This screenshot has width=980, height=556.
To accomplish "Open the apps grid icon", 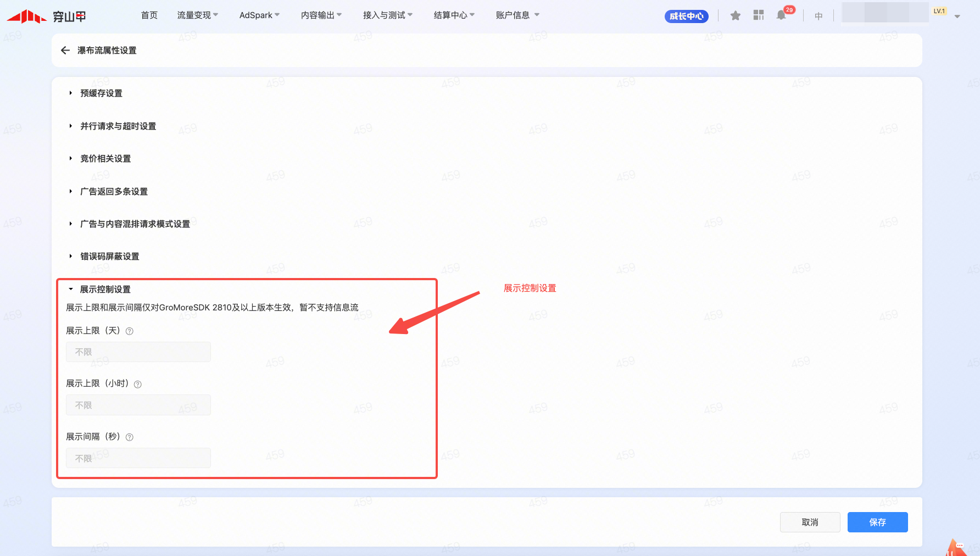I will pos(759,15).
